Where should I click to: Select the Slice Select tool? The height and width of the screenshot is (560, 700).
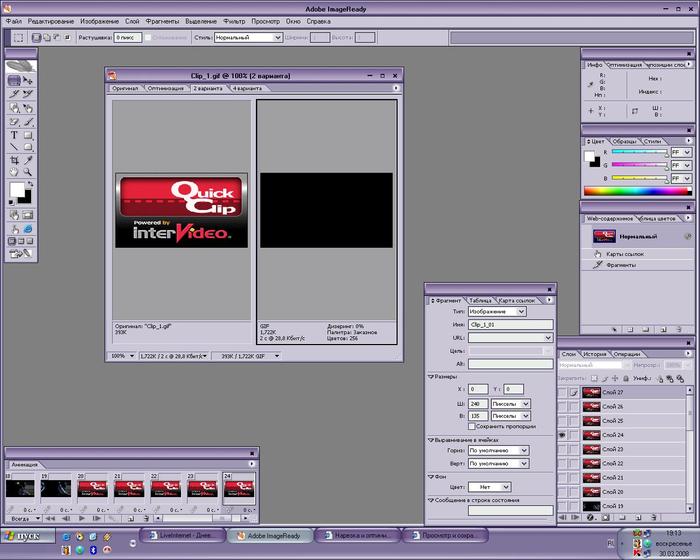28,94
